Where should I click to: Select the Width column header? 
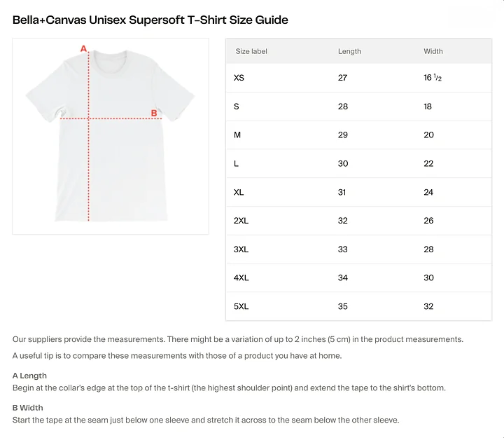433,51
